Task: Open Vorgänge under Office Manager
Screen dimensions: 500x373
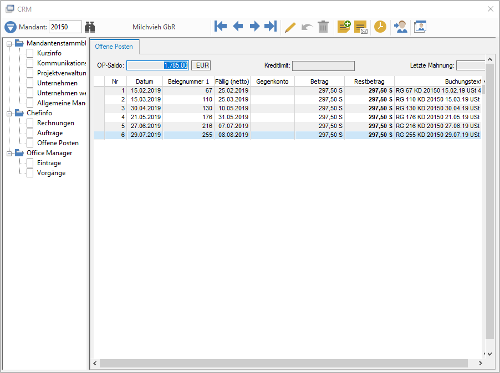Action: (51, 173)
